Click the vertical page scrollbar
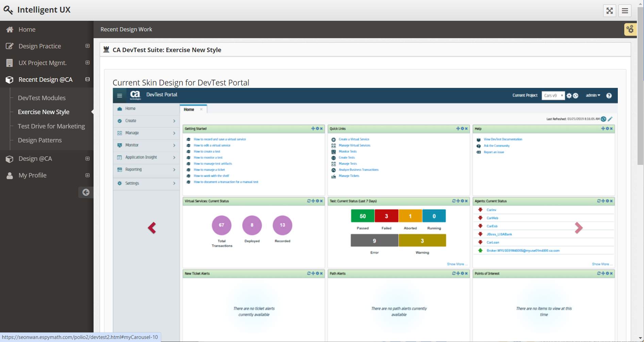 click(x=640, y=85)
